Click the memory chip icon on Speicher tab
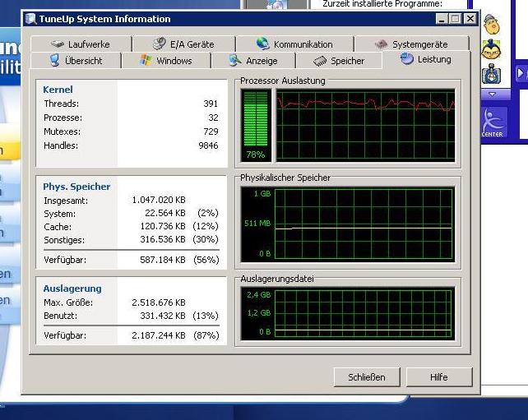The width and height of the screenshot is (528, 420). 320,61
